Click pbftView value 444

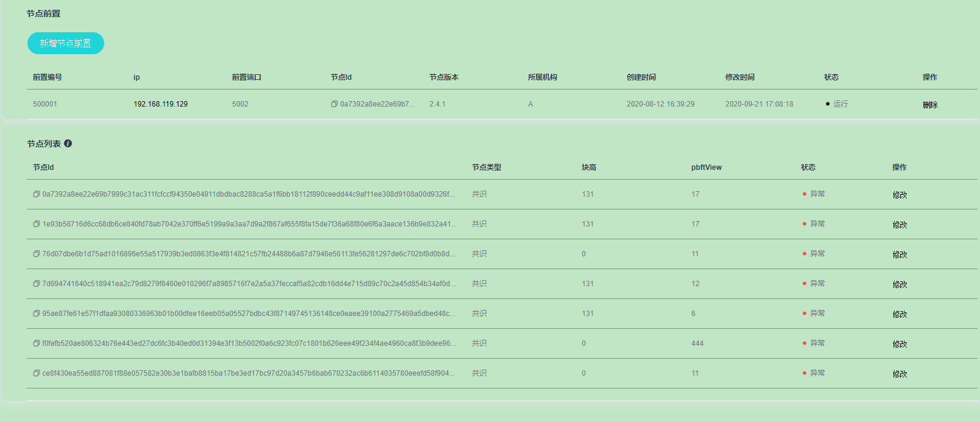pos(697,343)
